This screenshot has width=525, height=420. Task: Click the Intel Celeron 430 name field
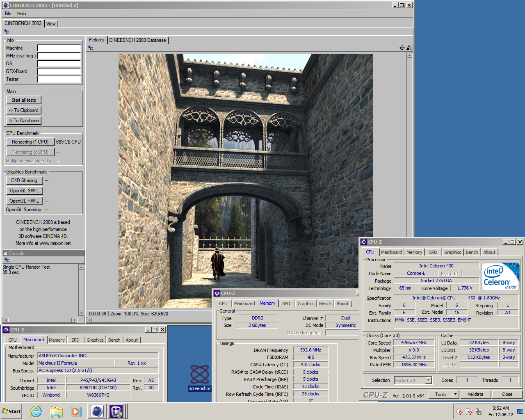[436, 266]
